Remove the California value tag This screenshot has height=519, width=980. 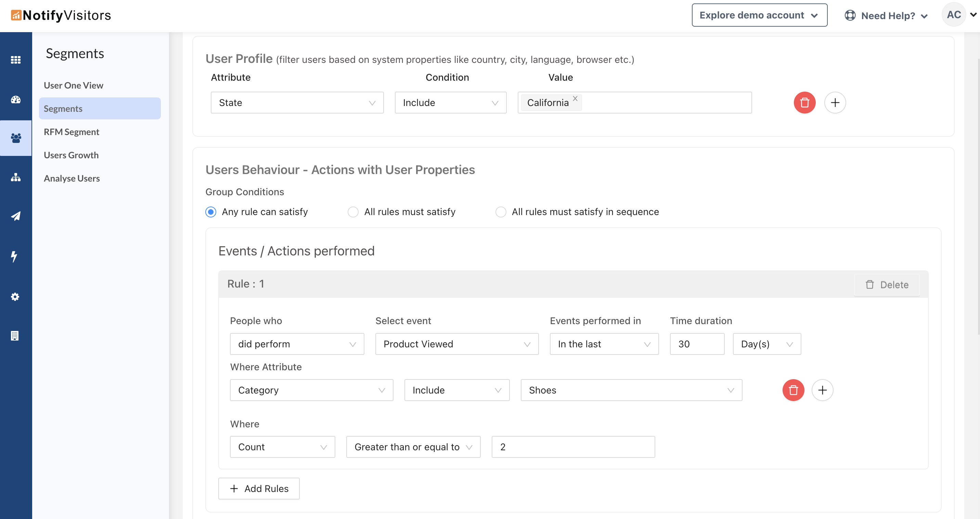(x=575, y=98)
